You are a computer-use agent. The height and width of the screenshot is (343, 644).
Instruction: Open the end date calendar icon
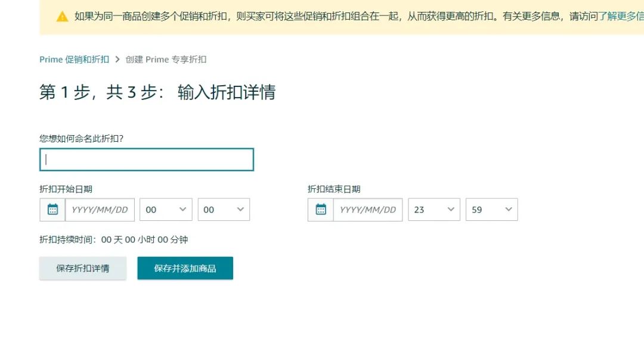[321, 210]
